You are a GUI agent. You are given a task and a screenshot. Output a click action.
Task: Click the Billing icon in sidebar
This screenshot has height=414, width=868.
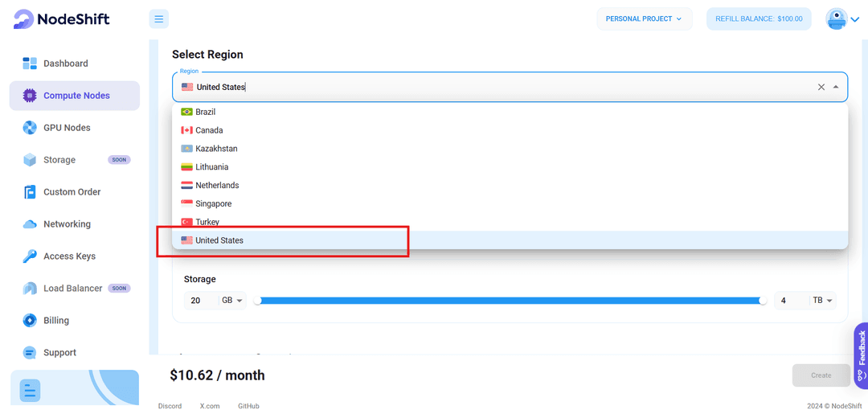coord(30,321)
